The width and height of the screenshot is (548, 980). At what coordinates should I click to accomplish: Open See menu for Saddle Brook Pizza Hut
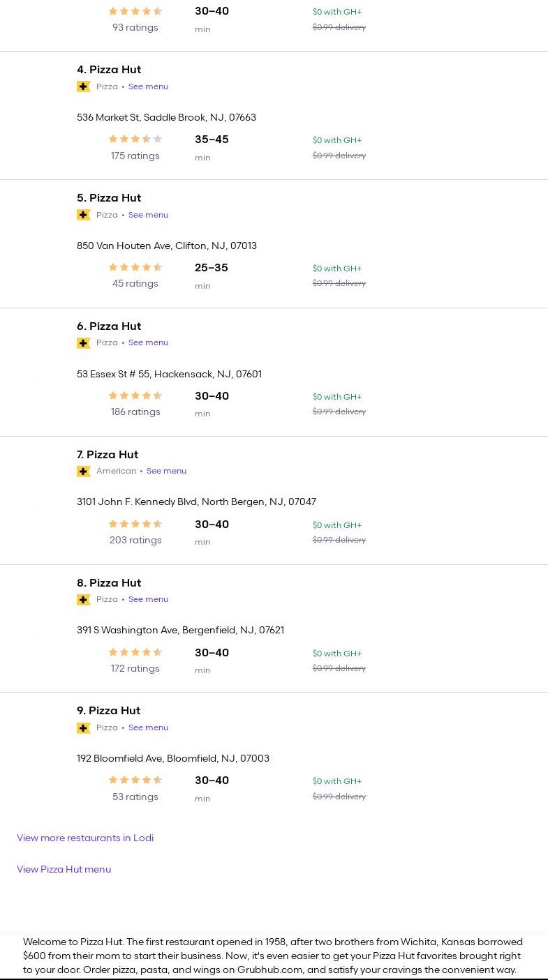148,86
